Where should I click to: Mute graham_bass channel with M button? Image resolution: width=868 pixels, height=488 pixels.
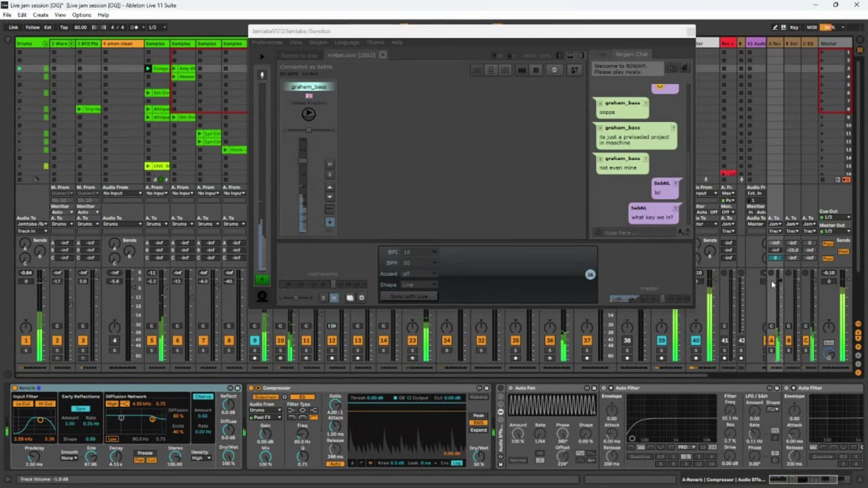coord(330,164)
